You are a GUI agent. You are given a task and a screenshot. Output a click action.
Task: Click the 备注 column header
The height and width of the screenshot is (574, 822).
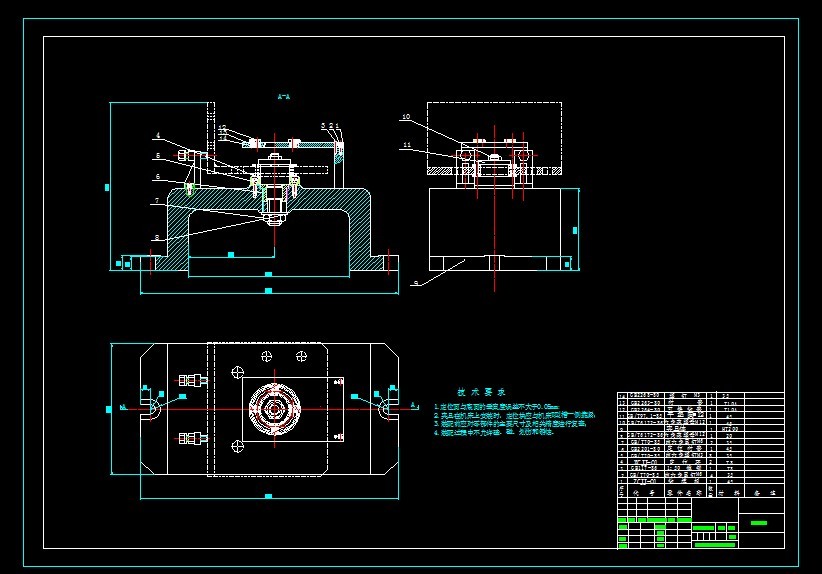tap(763, 492)
